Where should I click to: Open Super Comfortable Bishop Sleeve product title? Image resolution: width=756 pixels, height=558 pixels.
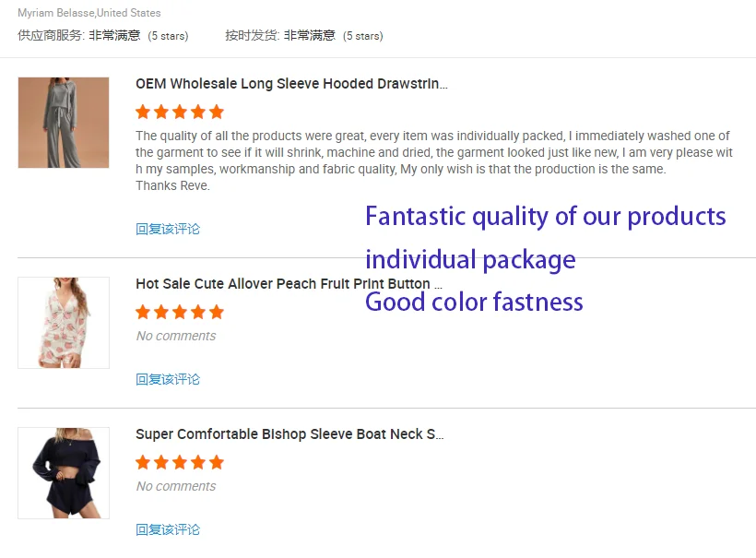(289, 434)
